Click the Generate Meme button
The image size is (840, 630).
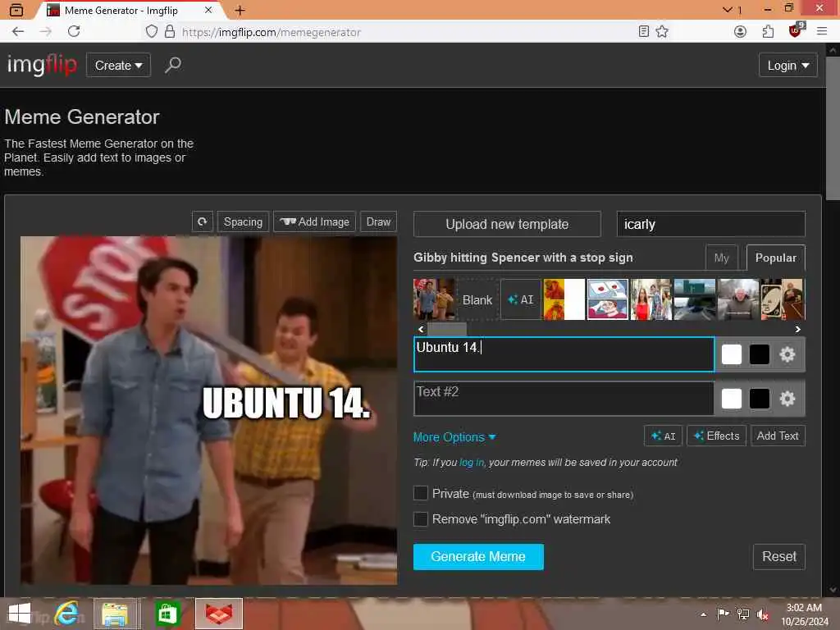coord(478,557)
